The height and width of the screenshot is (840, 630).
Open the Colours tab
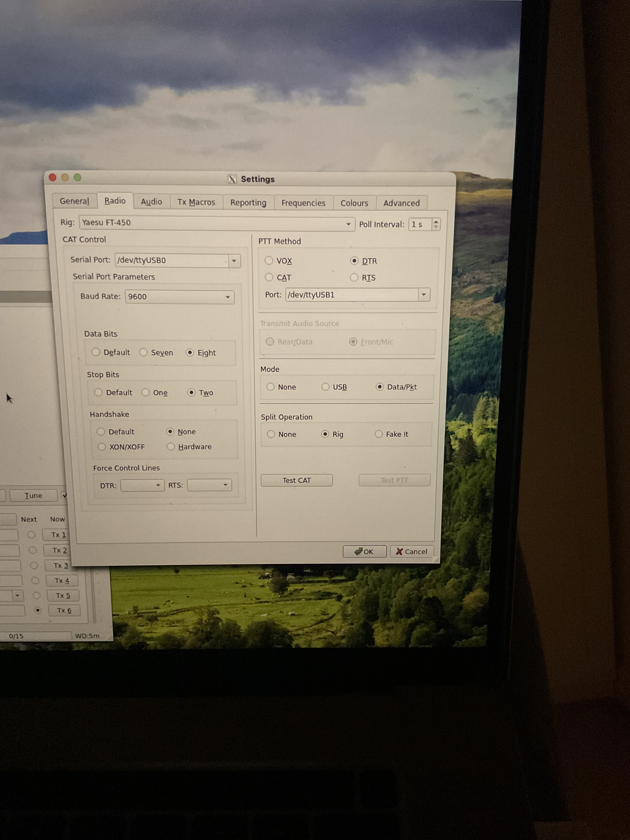click(354, 203)
